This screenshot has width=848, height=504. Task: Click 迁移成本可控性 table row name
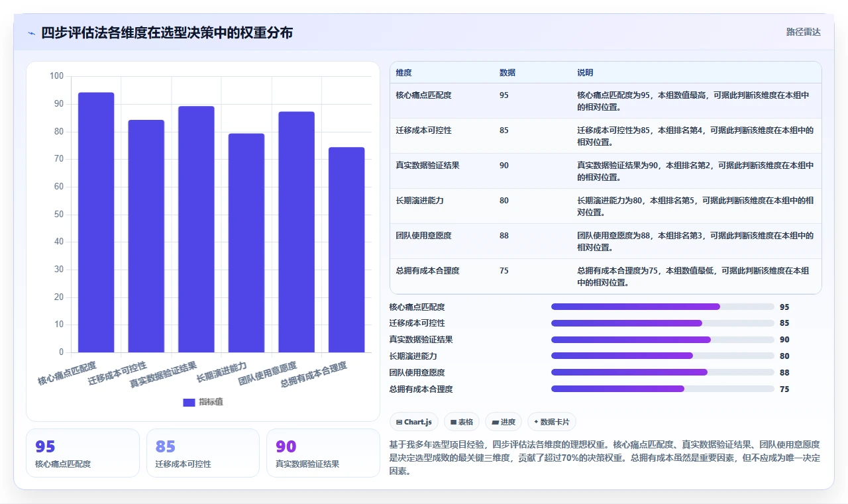tap(424, 130)
